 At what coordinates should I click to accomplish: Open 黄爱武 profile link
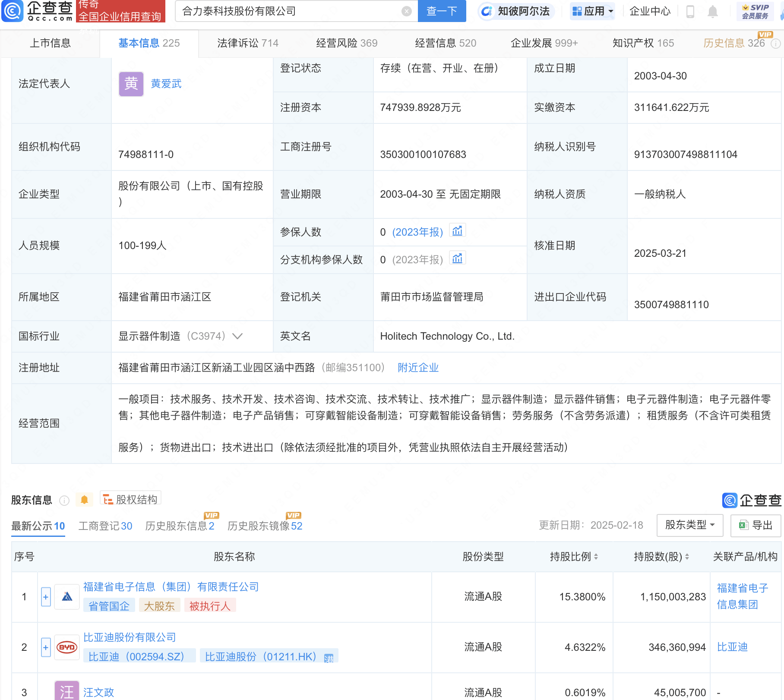[166, 84]
